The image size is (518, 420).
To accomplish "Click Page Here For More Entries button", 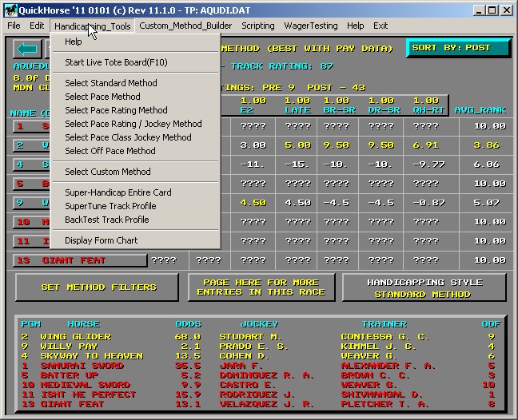I will pos(261,287).
